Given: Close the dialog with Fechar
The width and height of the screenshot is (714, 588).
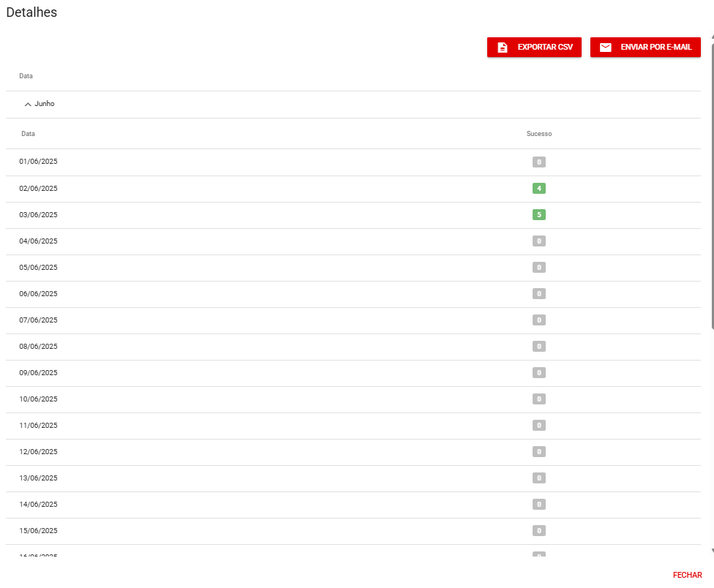Looking at the screenshot, I should point(687,576).
